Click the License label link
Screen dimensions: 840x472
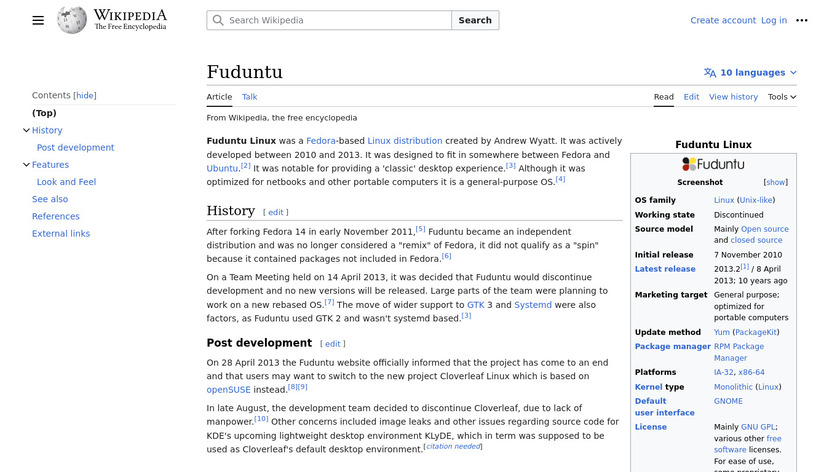tap(650, 427)
